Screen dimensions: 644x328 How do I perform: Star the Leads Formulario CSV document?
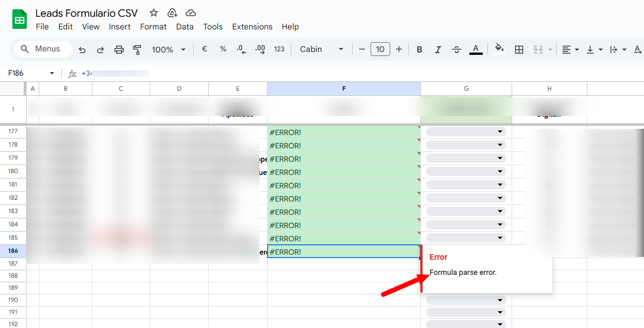pos(154,13)
